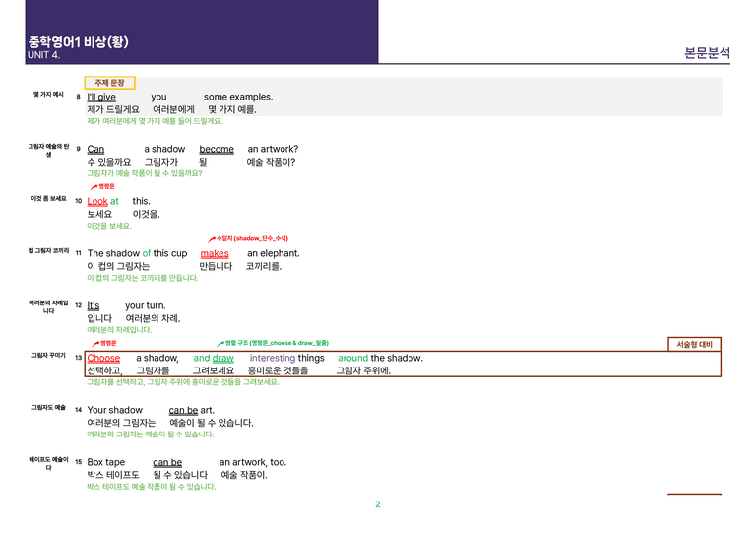Screen dimensions: 756x535
Task: Click the phrase 'an elephant.'
Action: [274, 253]
